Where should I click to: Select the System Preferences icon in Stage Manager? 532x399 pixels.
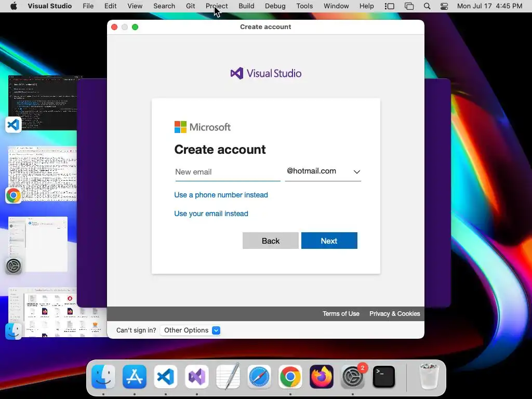click(14, 266)
